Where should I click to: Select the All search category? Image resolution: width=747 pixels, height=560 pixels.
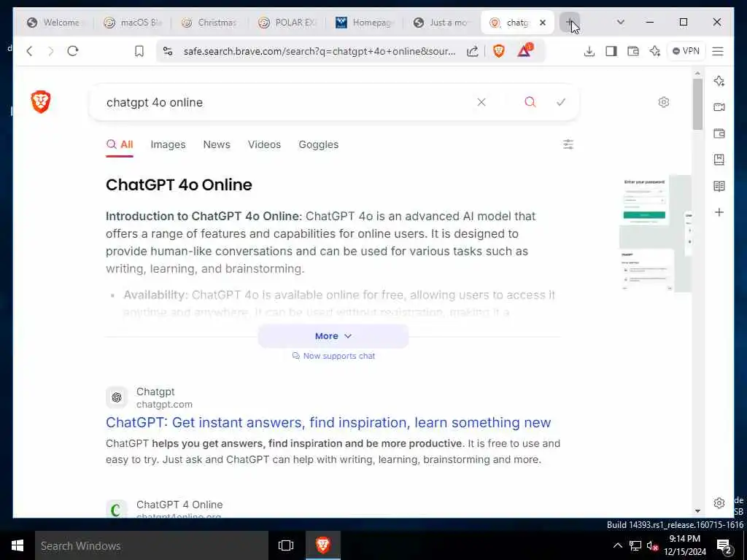click(x=120, y=144)
